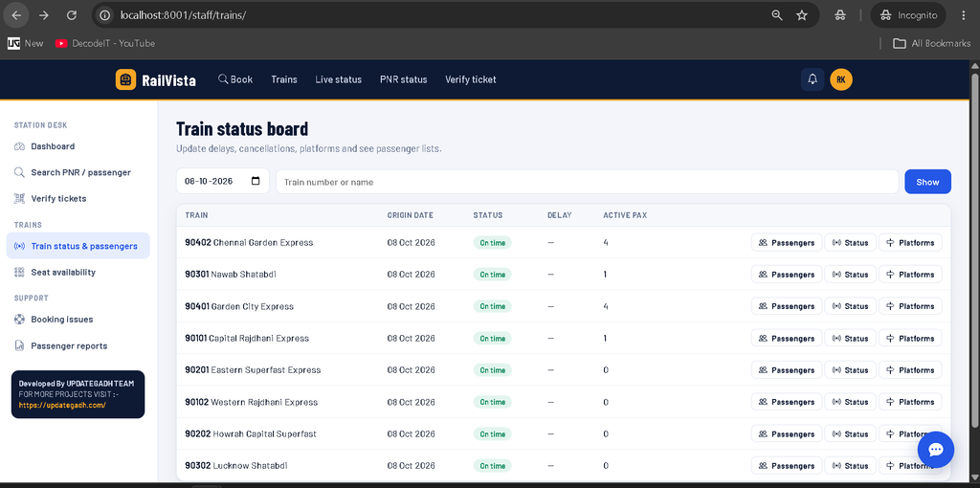Open Chrome three-dot menu

pos(963,15)
